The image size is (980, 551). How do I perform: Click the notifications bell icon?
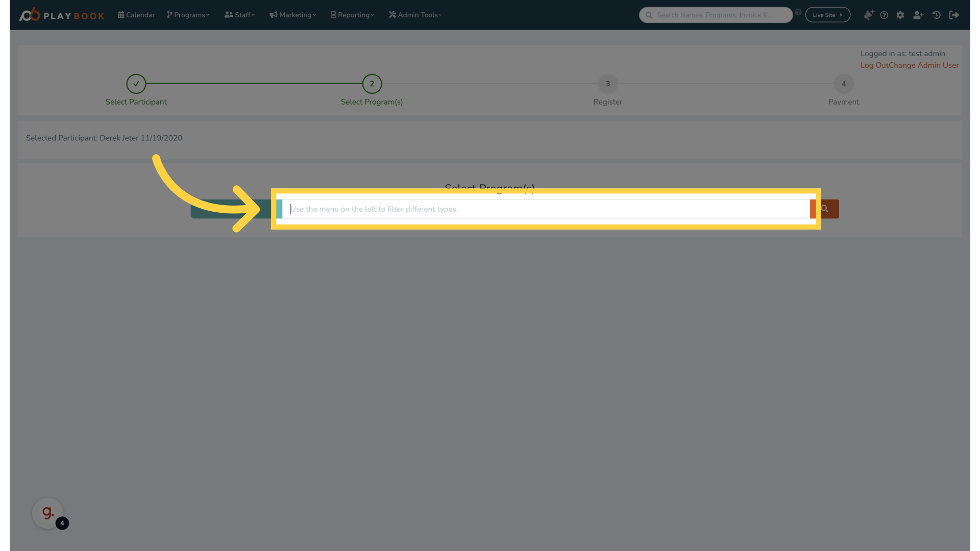[x=869, y=15]
